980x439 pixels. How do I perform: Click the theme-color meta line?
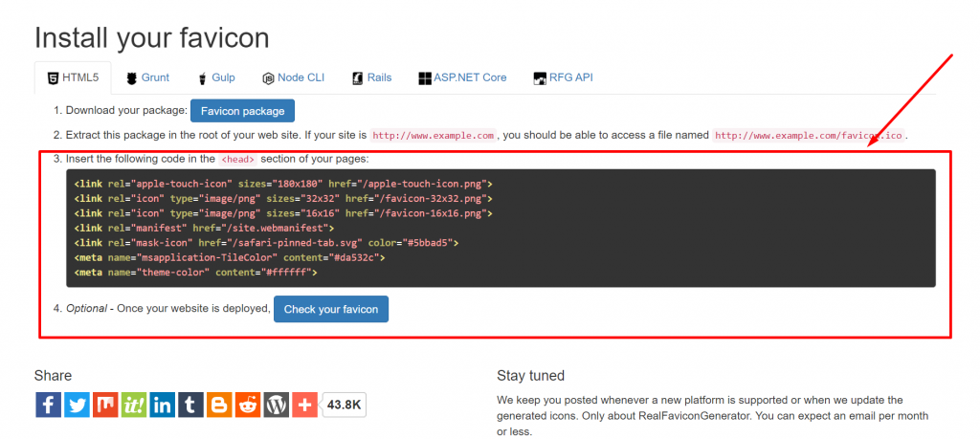[195, 273]
